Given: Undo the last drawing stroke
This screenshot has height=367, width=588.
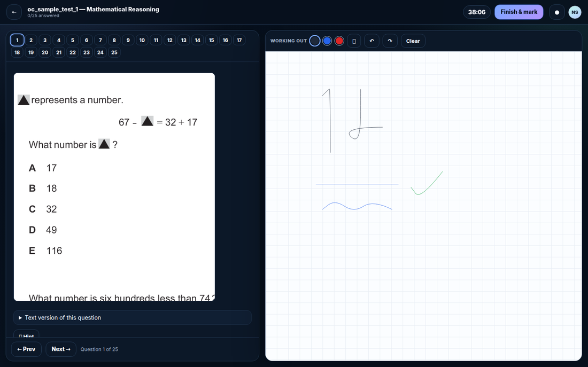Looking at the screenshot, I should [372, 41].
